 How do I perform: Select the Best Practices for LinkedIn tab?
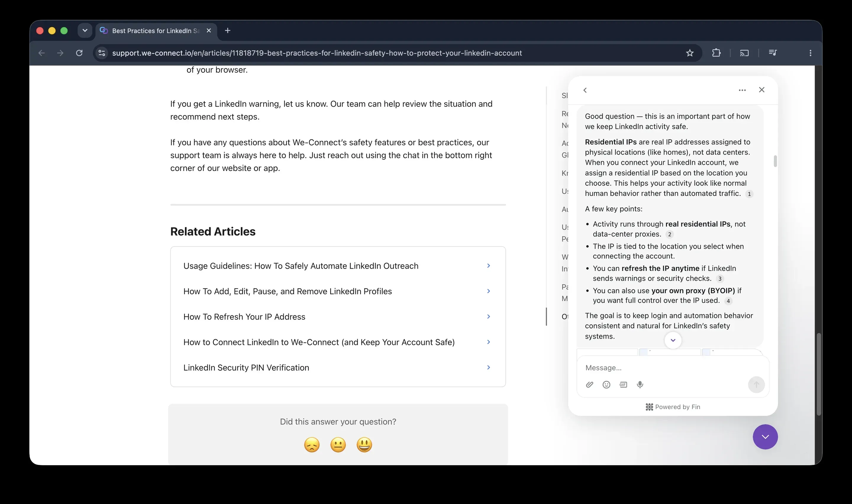[156, 30]
